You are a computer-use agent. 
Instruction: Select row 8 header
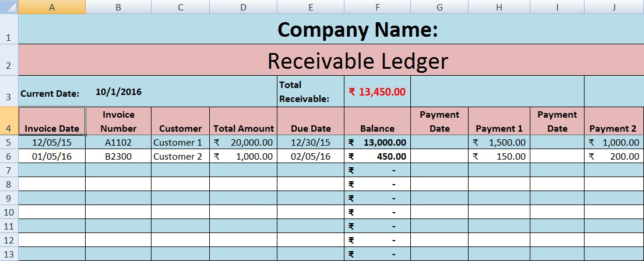pyautogui.click(x=9, y=184)
